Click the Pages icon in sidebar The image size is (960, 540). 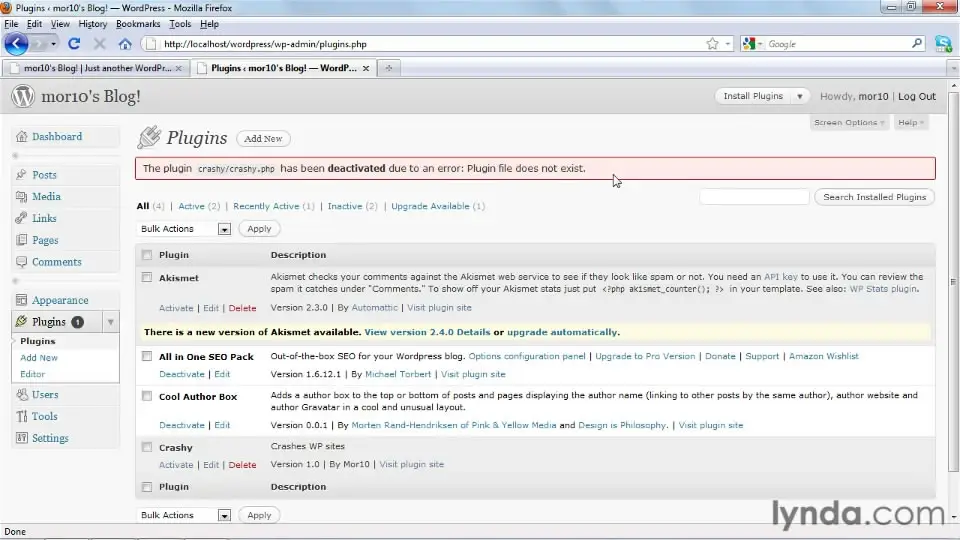tap(21, 240)
